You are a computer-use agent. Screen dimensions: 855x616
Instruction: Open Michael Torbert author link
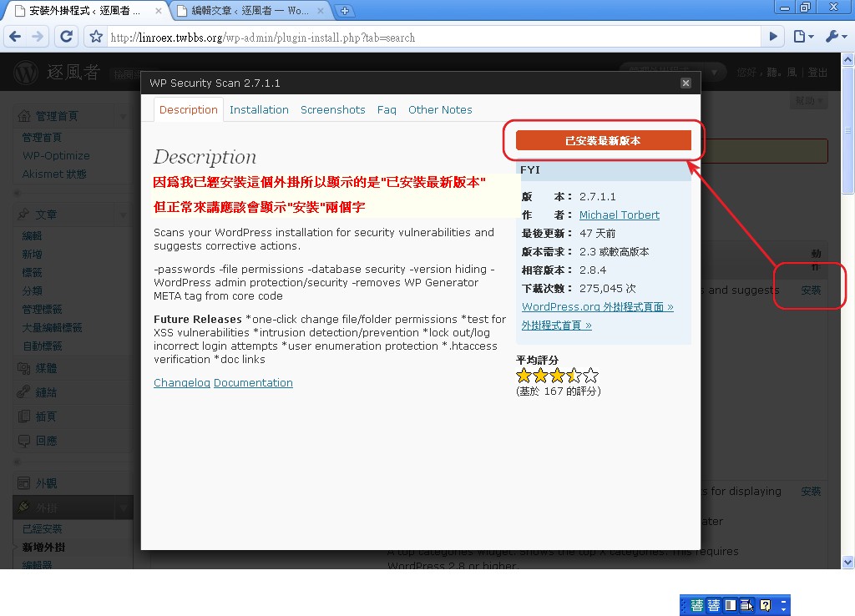(619, 215)
